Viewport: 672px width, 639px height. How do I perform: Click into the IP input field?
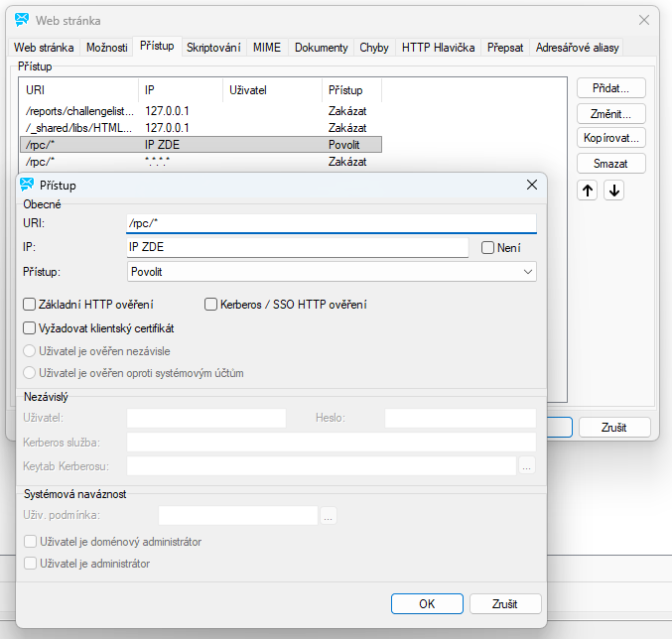pos(298,247)
